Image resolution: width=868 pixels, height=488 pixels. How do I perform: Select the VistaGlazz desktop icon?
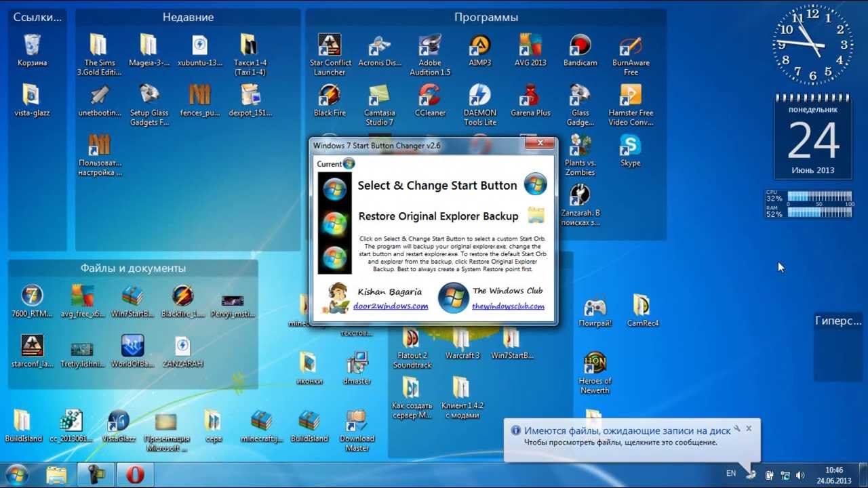tap(119, 426)
